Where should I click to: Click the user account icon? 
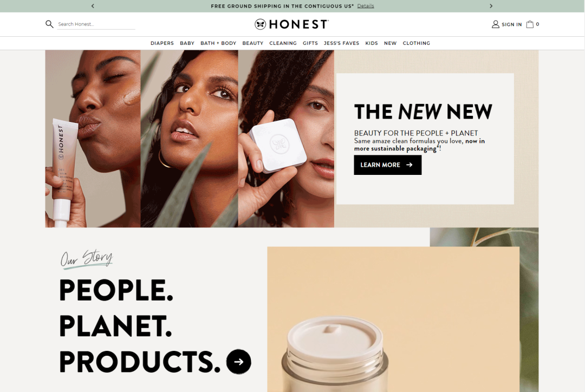tap(495, 24)
